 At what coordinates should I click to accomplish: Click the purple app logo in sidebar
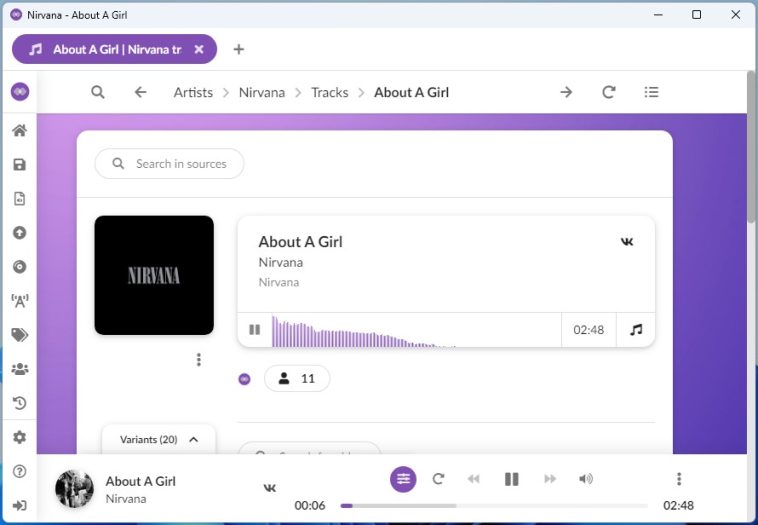(20, 91)
